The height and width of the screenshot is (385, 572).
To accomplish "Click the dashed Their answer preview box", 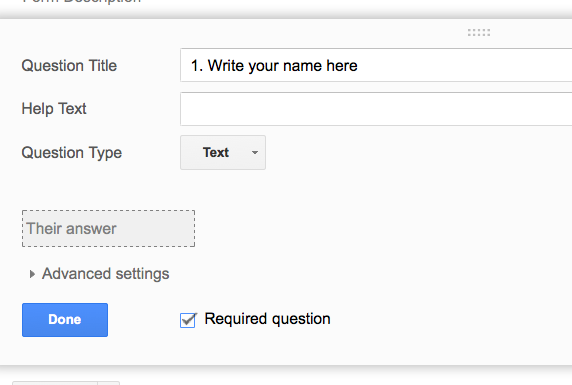I will (x=108, y=228).
